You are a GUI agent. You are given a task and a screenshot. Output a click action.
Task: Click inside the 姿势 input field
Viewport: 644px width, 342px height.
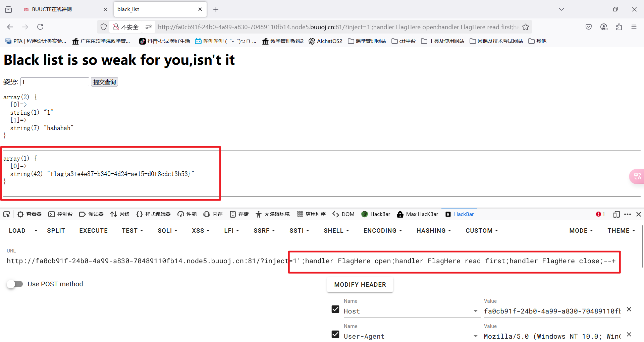54,81
